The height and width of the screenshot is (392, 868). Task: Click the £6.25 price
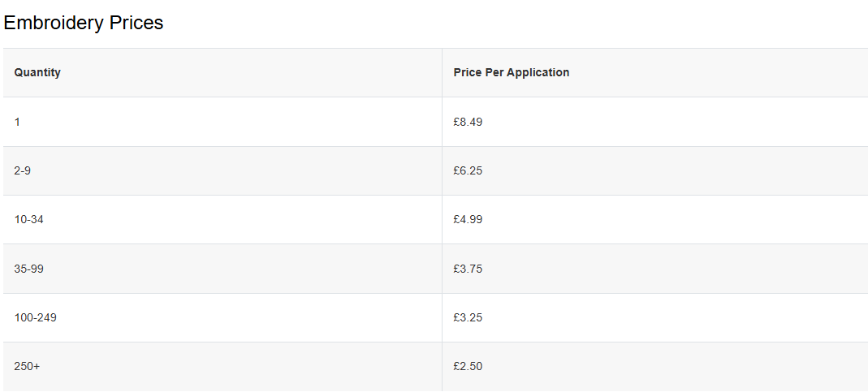coord(468,170)
